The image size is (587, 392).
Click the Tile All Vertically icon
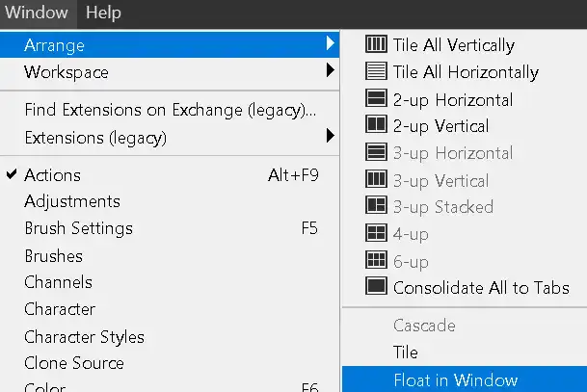point(377,44)
